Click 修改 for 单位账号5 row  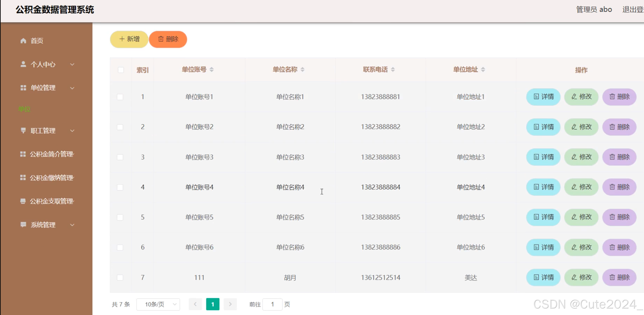pos(581,217)
